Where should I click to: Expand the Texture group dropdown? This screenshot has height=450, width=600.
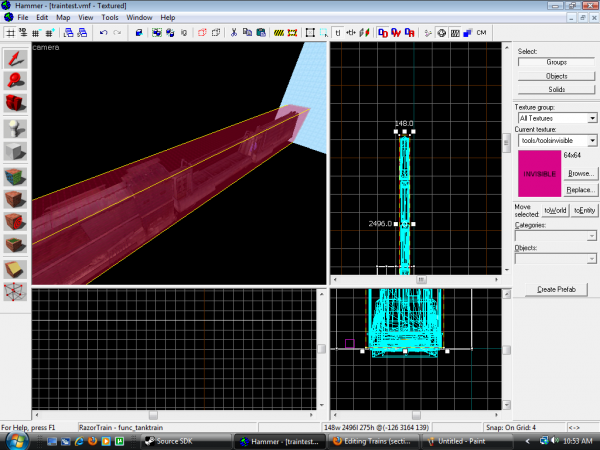pyautogui.click(x=592, y=119)
